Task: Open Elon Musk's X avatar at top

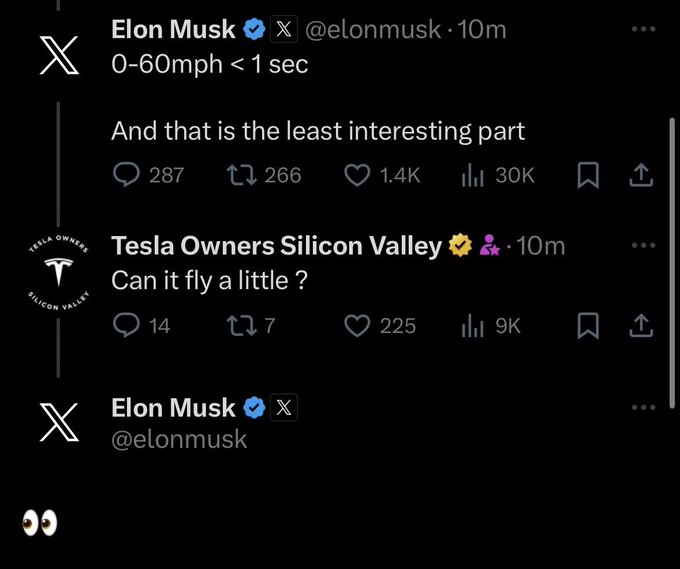Action: (59, 55)
